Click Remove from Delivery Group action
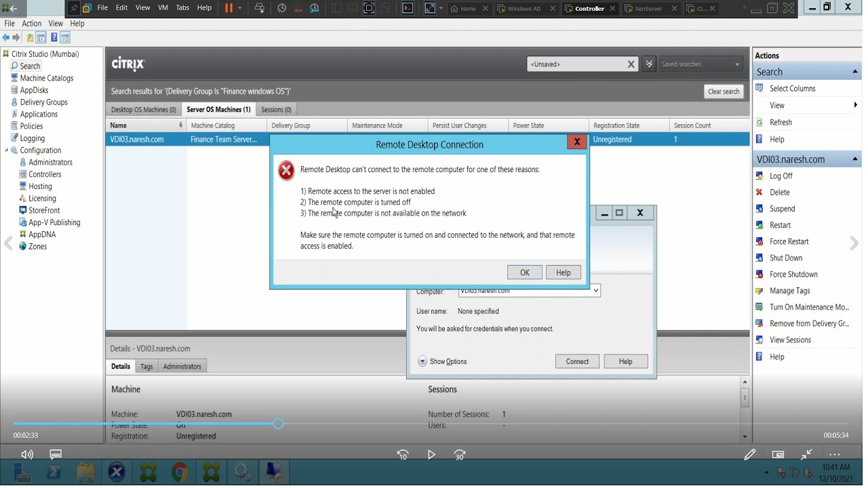 point(809,323)
